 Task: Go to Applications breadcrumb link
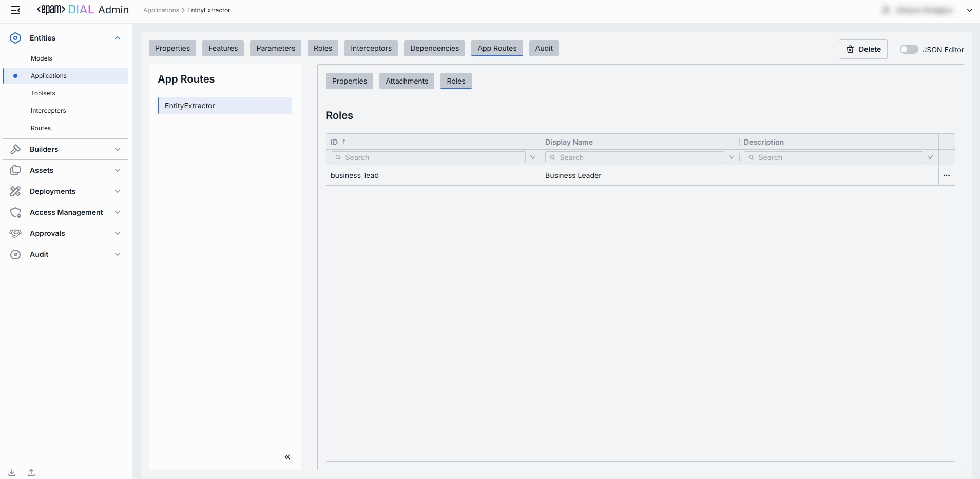pos(161,10)
